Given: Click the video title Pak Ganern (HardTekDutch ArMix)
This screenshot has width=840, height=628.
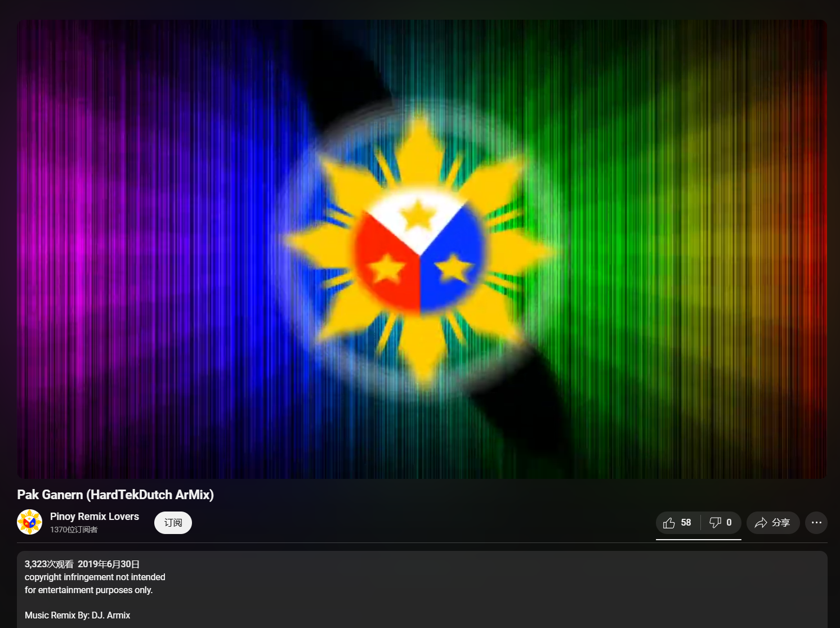Looking at the screenshot, I should (x=115, y=495).
